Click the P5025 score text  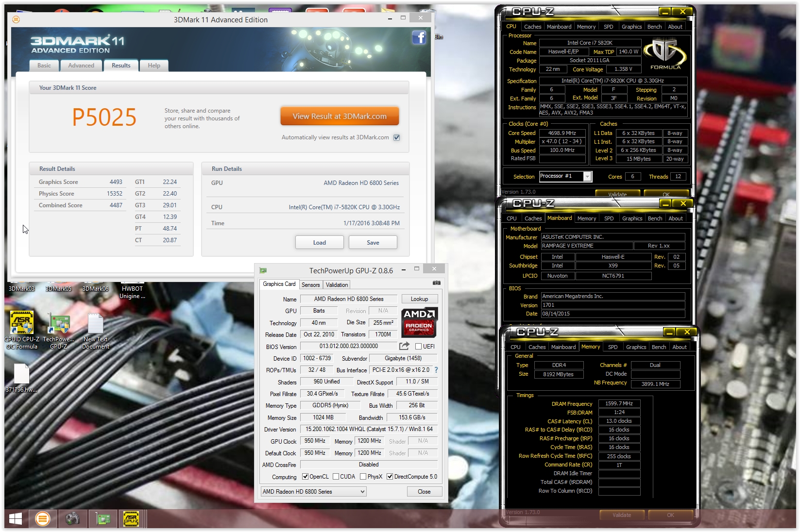coord(104,117)
